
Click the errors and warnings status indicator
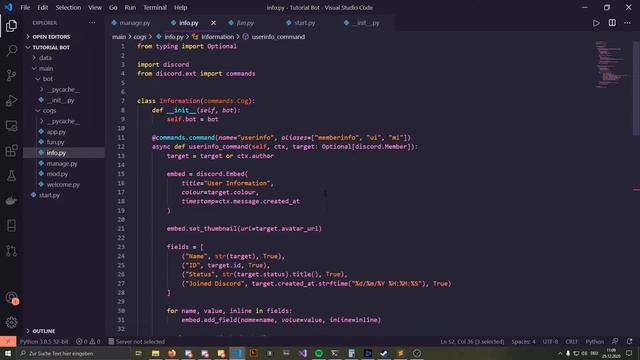[88, 341]
